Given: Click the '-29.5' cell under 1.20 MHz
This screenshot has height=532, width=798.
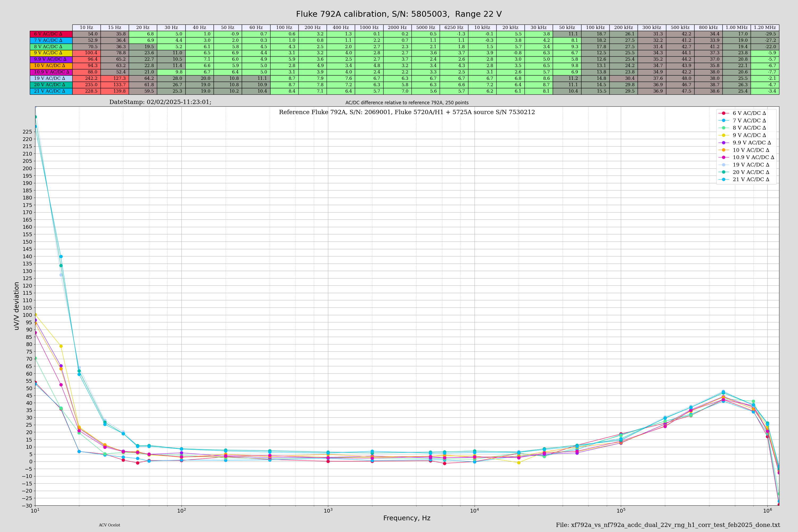Looking at the screenshot, I should tap(765, 34).
